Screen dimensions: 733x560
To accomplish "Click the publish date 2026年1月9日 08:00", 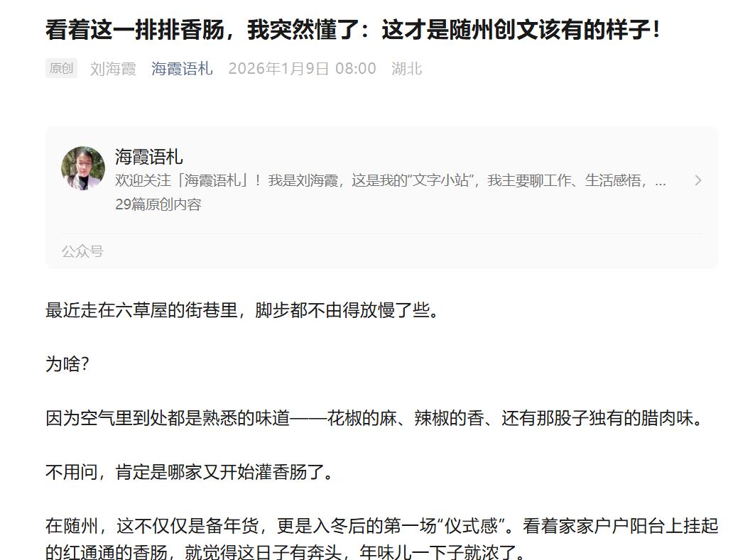I will click(x=302, y=69).
